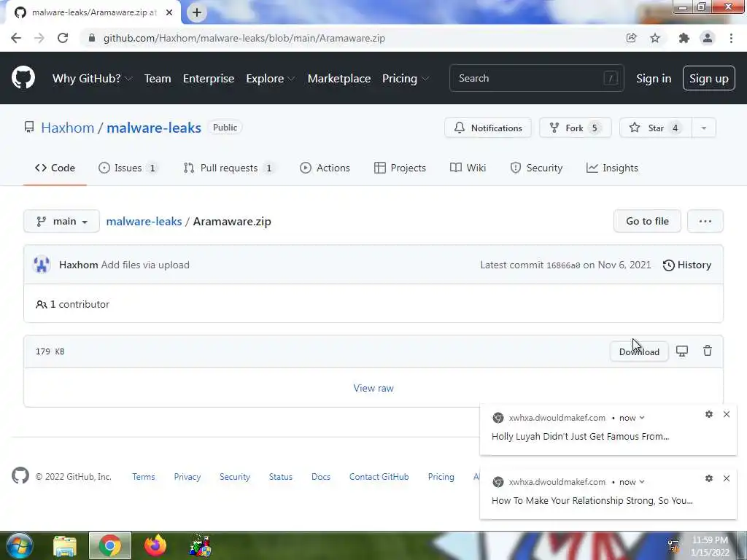Open settings gear on Relationship notification
Image resolution: width=747 pixels, height=560 pixels.
[709, 478]
